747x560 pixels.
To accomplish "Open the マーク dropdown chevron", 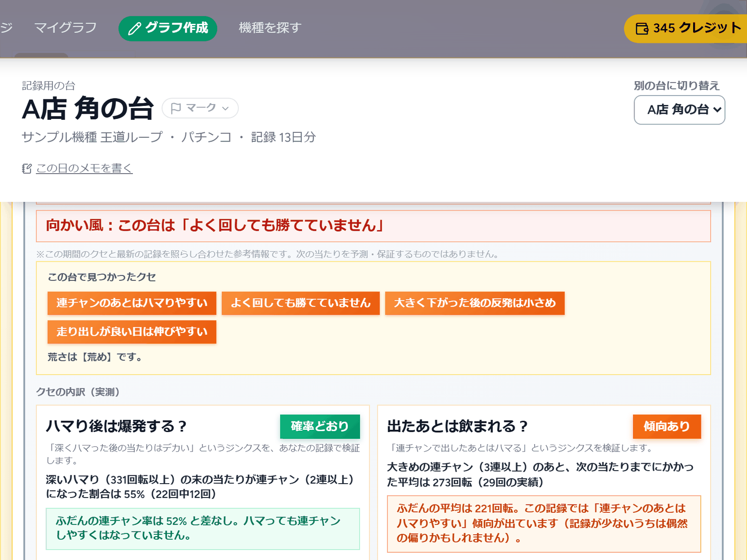I will [225, 109].
